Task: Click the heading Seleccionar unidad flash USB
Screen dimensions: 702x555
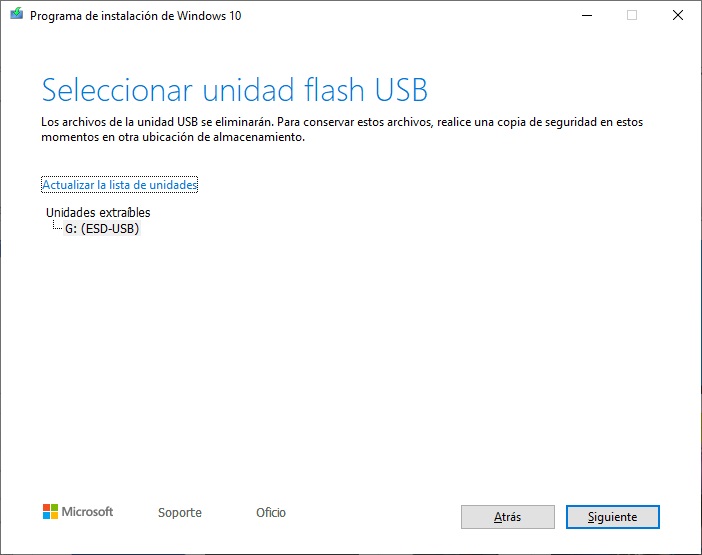Action: (x=235, y=90)
